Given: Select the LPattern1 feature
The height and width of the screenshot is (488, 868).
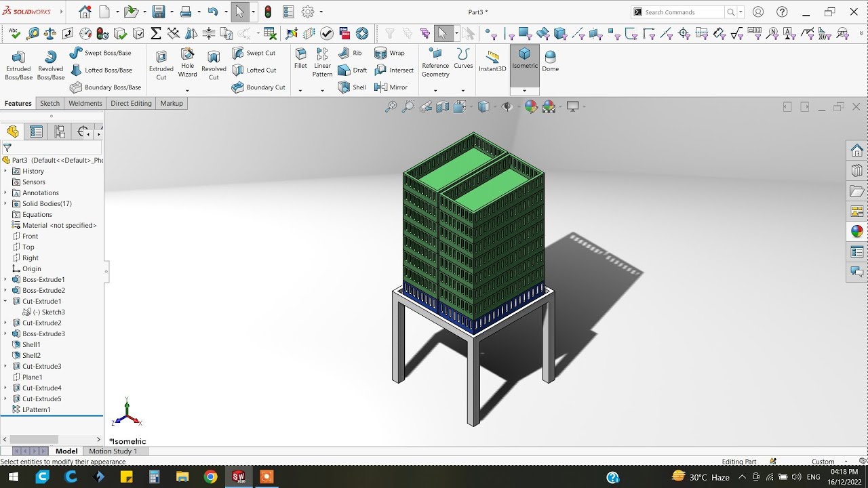Looking at the screenshot, I should [x=31, y=410].
